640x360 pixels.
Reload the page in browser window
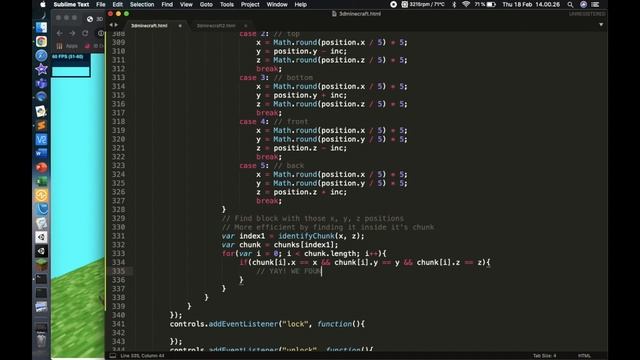pyautogui.click(x=85, y=33)
